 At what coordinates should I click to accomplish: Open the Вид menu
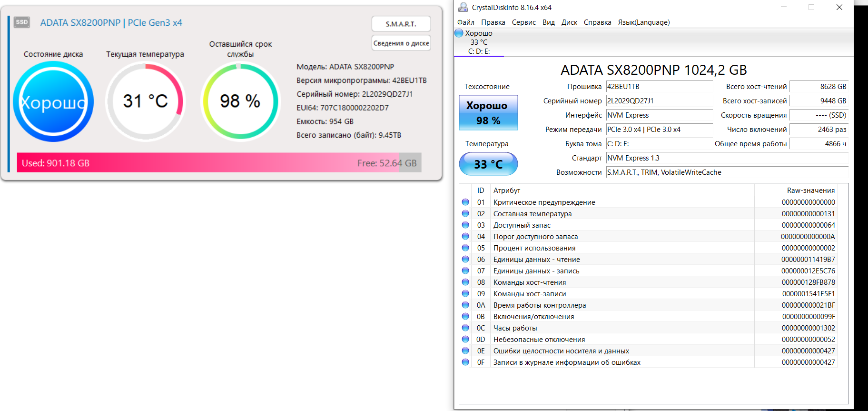(x=549, y=22)
